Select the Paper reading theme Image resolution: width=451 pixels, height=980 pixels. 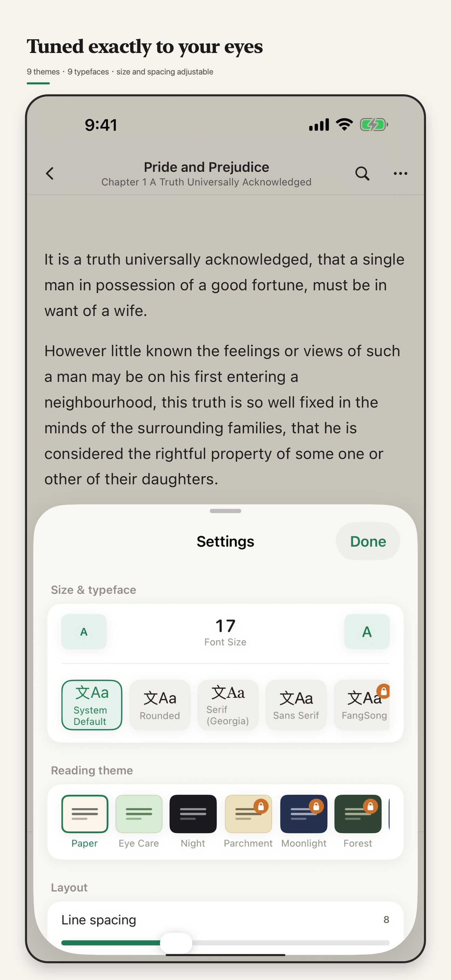tap(84, 821)
